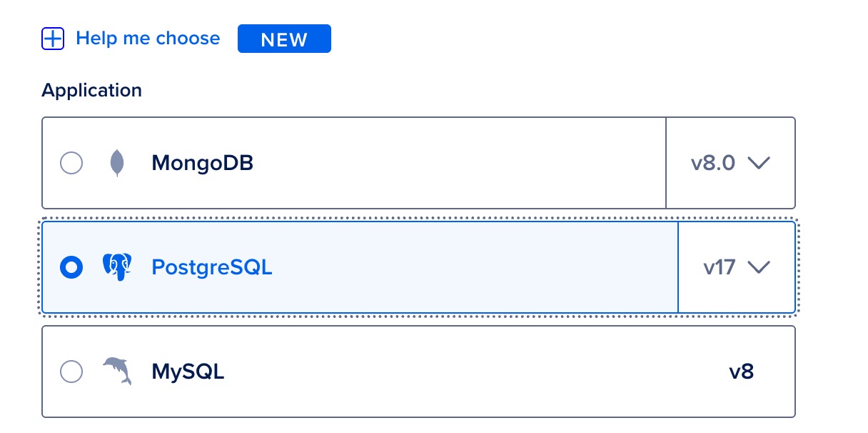The image size is (868, 433).
Task: Click the MySQL dolphin logo icon
Action: click(117, 372)
